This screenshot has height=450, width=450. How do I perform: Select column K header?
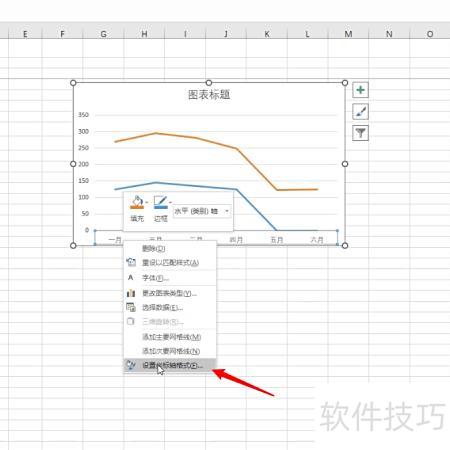(267, 34)
